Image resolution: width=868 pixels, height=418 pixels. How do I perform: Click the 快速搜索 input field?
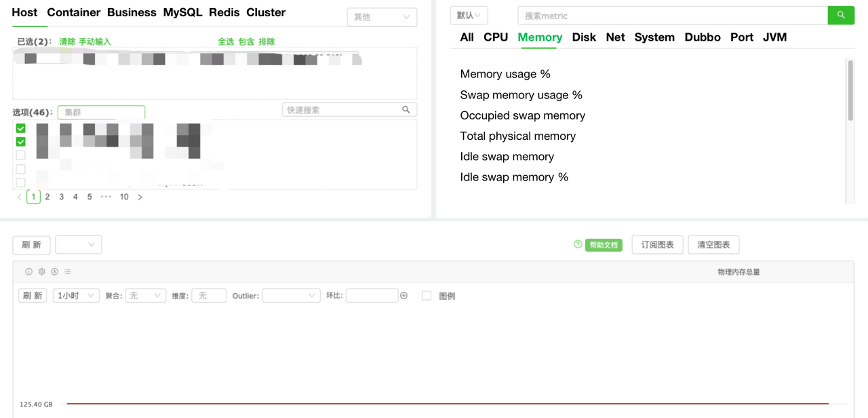[342, 110]
